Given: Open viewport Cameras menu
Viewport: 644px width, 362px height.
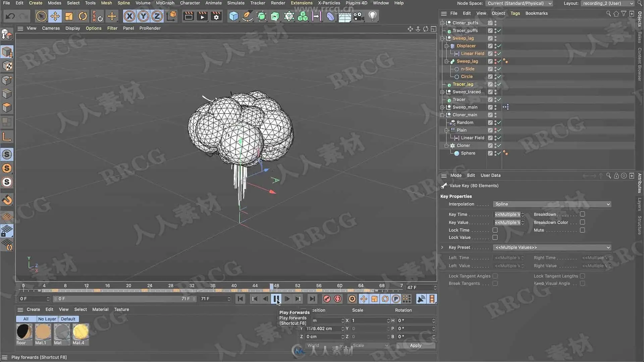Looking at the screenshot, I should [51, 28].
